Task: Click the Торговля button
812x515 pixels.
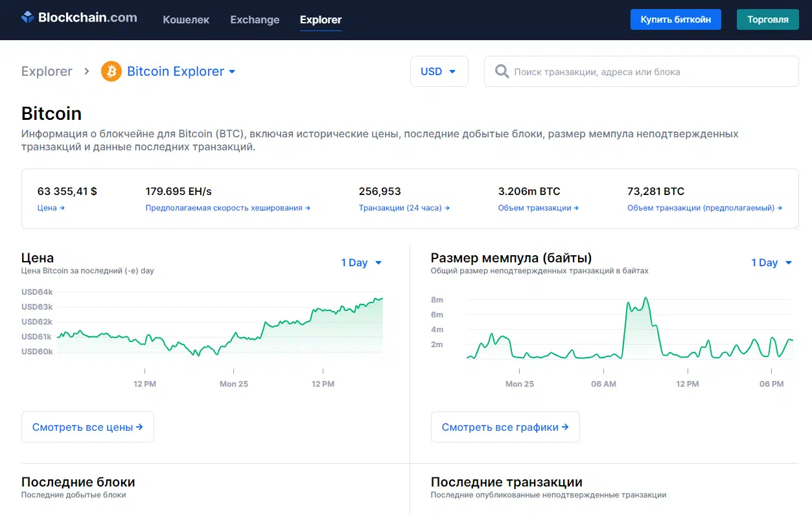Action: tap(768, 19)
